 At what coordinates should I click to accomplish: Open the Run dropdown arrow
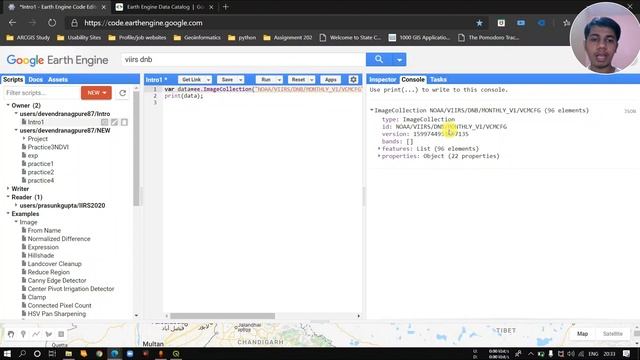279,80
